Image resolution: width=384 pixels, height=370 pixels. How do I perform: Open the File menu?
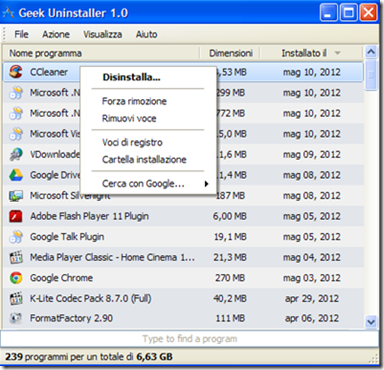pos(21,34)
